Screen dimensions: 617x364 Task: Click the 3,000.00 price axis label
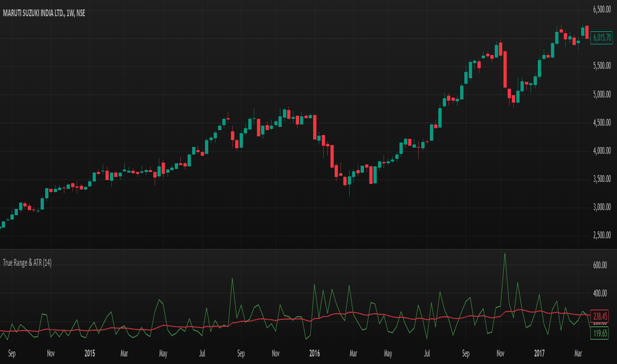click(602, 207)
